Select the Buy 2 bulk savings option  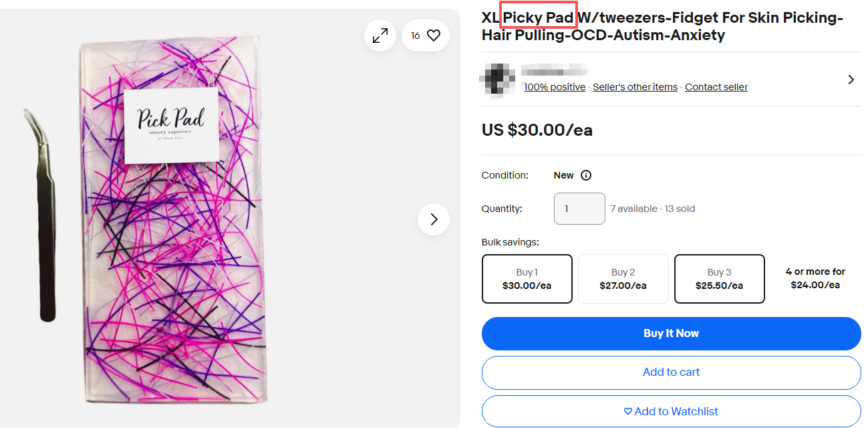click(x=623, y=279)
